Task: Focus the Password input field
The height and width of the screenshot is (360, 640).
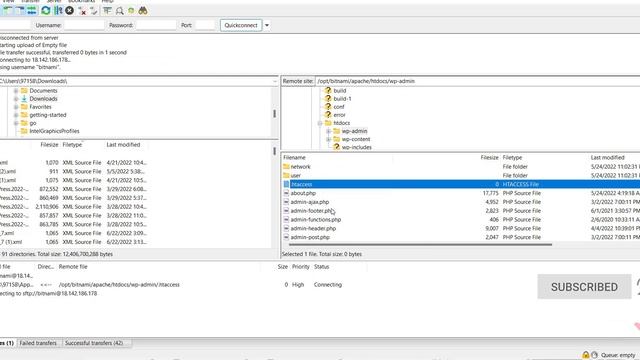Action: tap(156, 25)
